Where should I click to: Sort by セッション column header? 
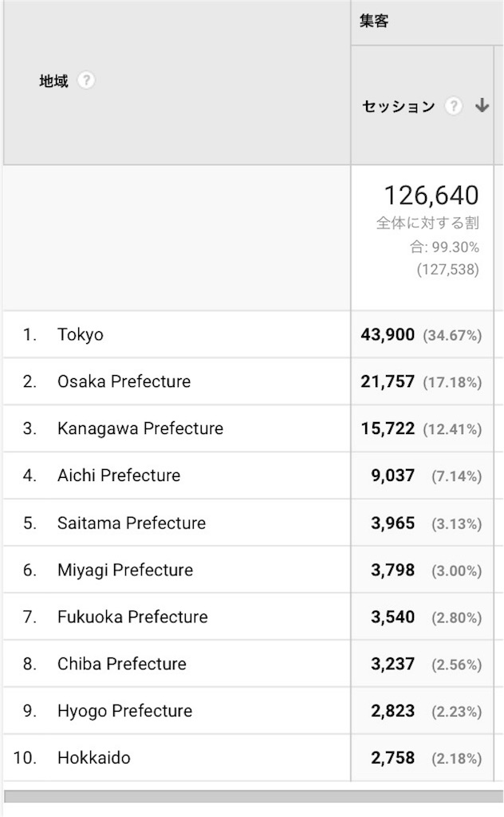pyautogui.click(x=399, y=106)
